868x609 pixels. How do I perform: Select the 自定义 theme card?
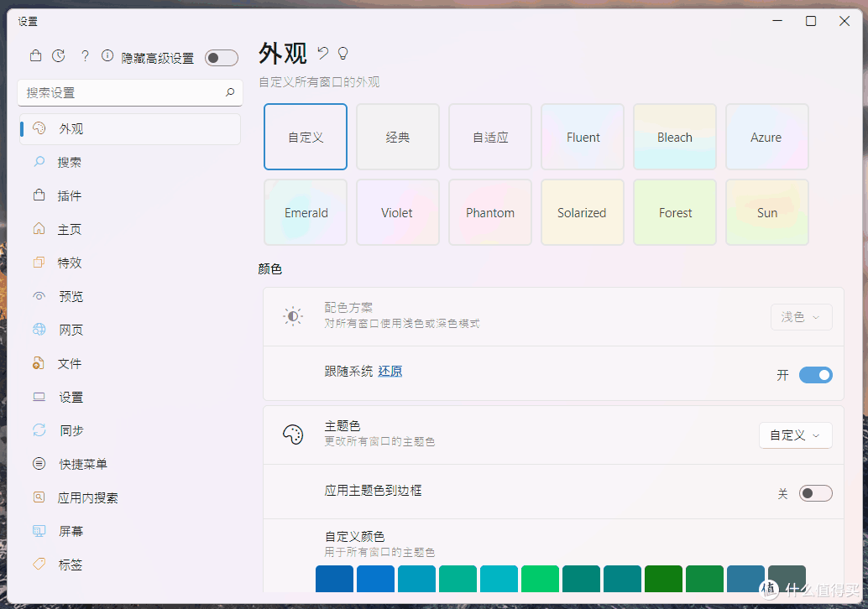tap(306, 137)
